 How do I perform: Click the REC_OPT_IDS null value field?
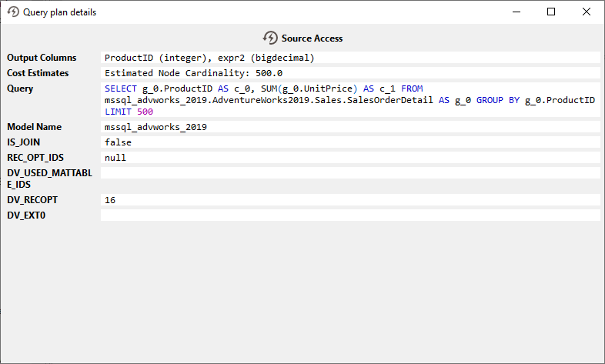click(115, 158)
